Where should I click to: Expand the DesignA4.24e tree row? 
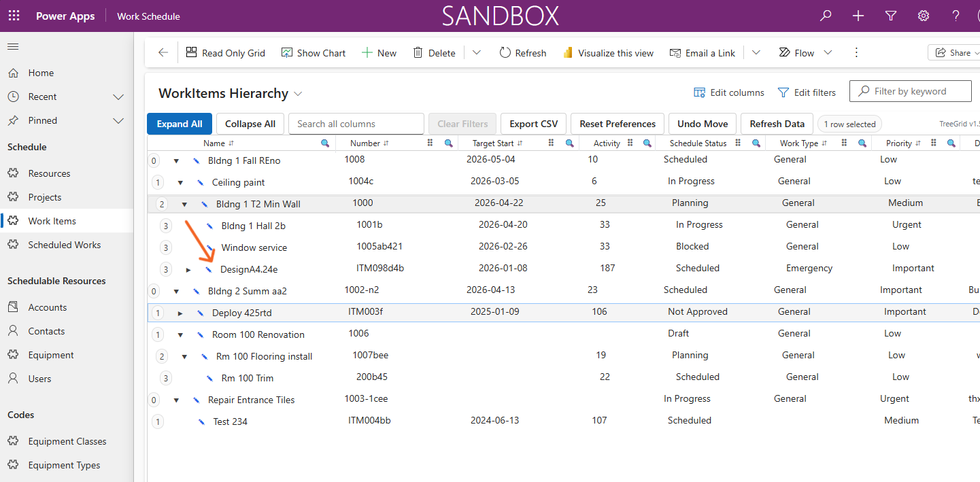188,270
